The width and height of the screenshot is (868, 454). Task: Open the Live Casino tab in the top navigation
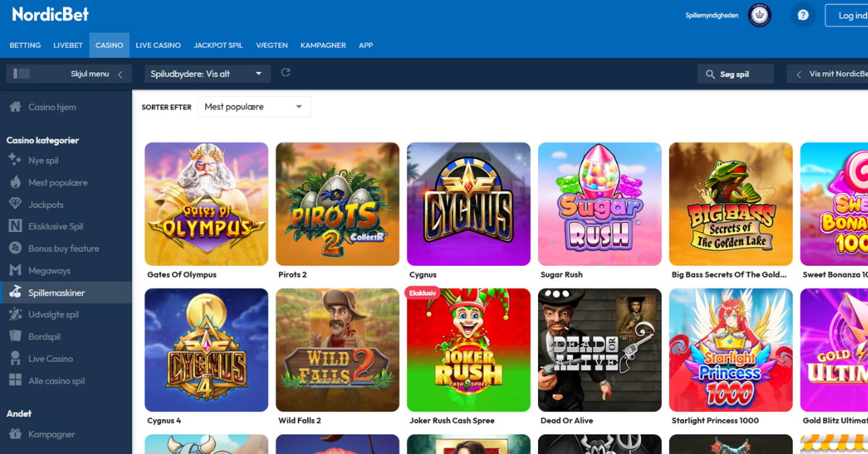tap(158, 46)
